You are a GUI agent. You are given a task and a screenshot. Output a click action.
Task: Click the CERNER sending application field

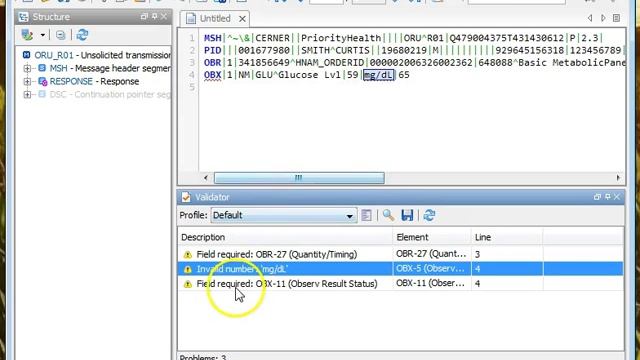pos(273,38)
